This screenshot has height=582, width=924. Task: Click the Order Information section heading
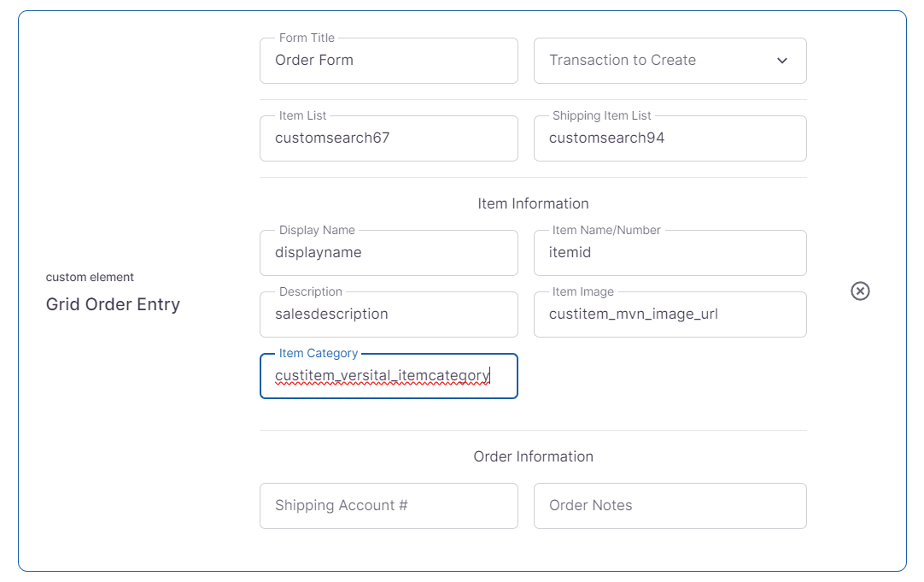pos(533,456)
